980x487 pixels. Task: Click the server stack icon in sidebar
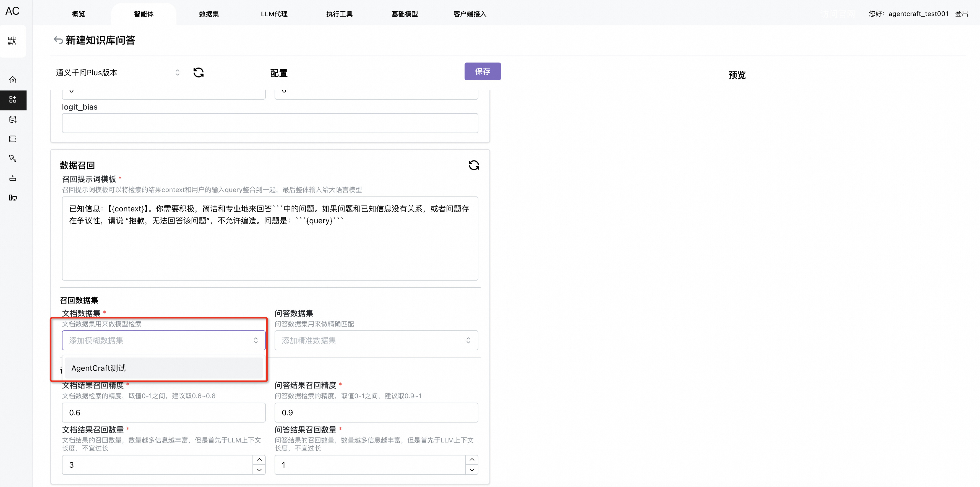(12, 139)
